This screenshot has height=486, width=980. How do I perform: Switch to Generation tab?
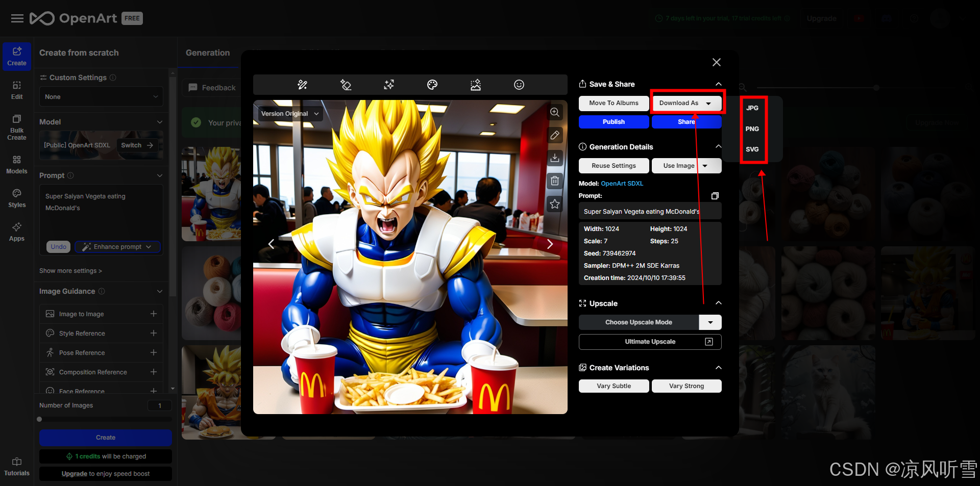(x=208, y=53)
